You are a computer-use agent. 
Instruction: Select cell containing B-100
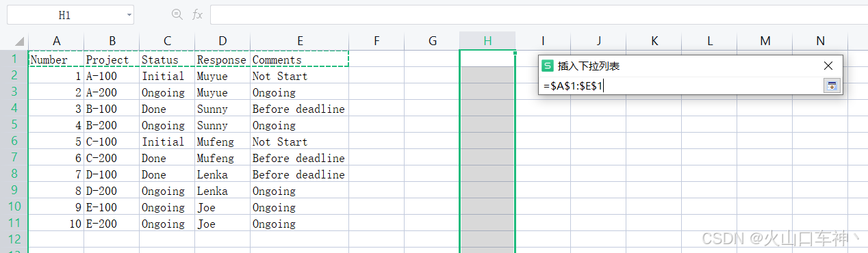pyautogui.click(x=112, y=109)
